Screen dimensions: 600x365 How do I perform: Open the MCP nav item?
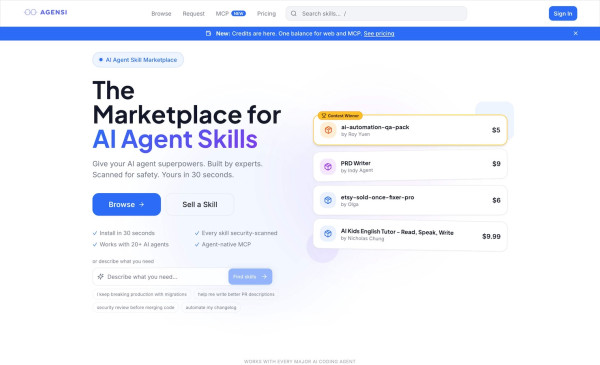click(222, 13)
